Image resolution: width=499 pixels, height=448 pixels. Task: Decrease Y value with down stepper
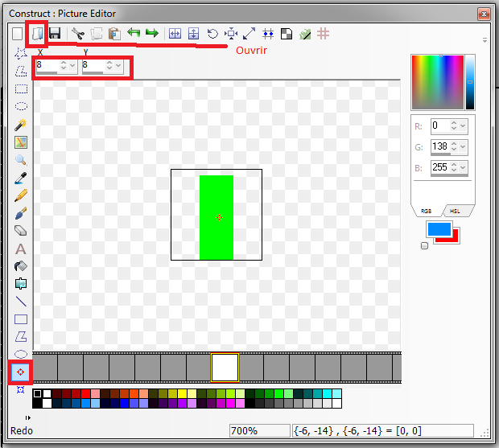click(109, 68)
